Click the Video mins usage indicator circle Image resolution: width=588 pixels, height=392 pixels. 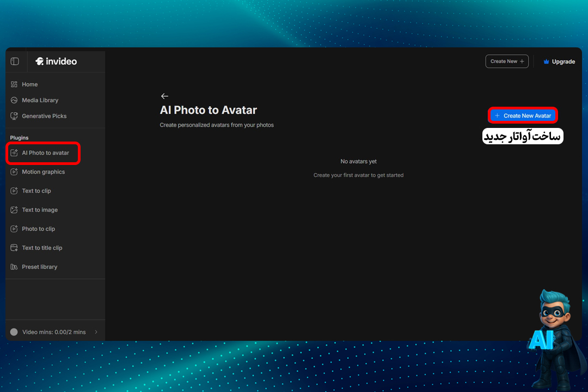coord(14,332)
